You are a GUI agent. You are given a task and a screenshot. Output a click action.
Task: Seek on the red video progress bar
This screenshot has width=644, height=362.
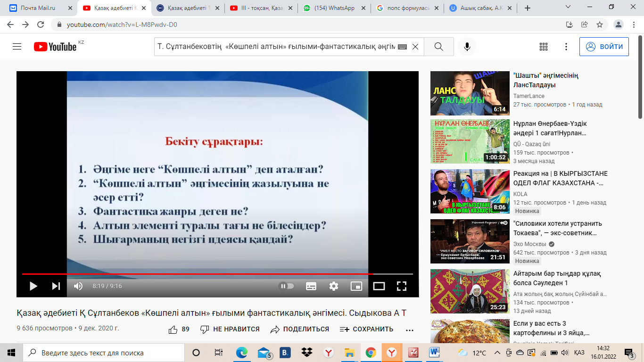click(x=217, y=274)
